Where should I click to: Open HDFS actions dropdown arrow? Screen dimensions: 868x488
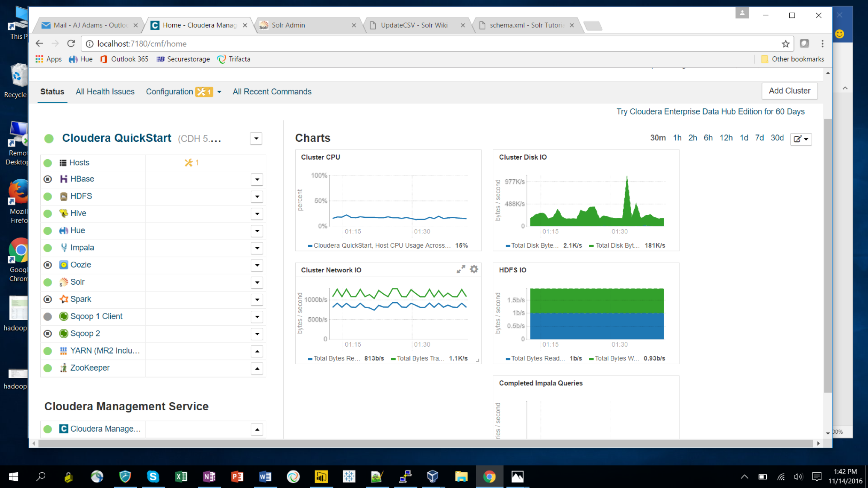(x=257, y=197)
